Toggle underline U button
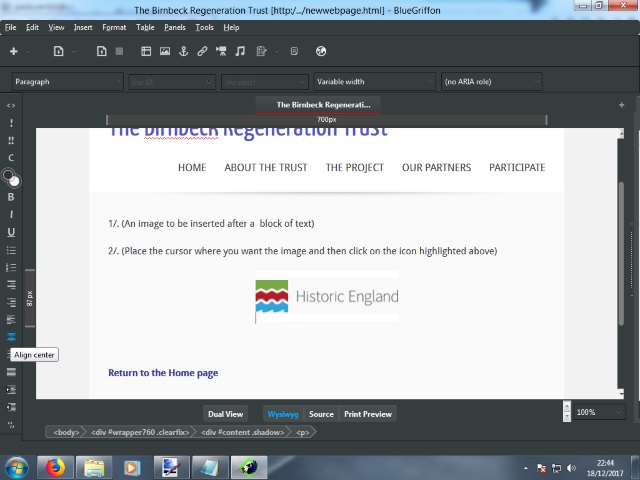The image size is (640, 480). click(x=11, y=232)
